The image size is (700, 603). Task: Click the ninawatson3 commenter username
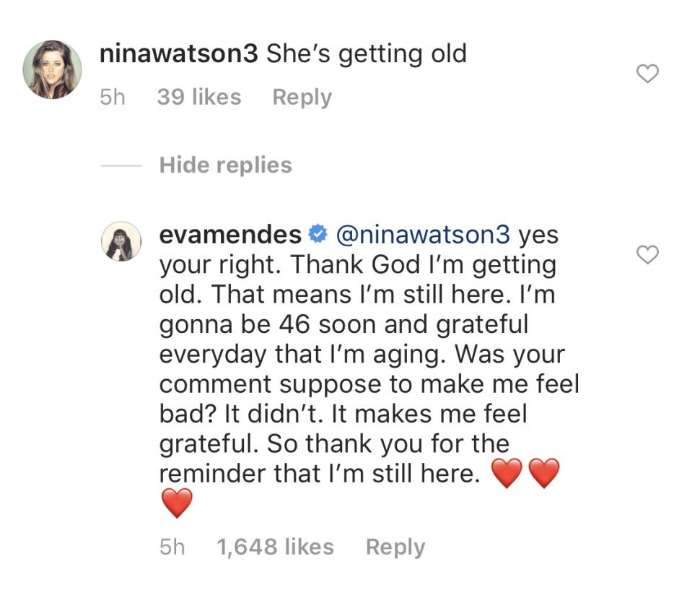coord(180,54)
